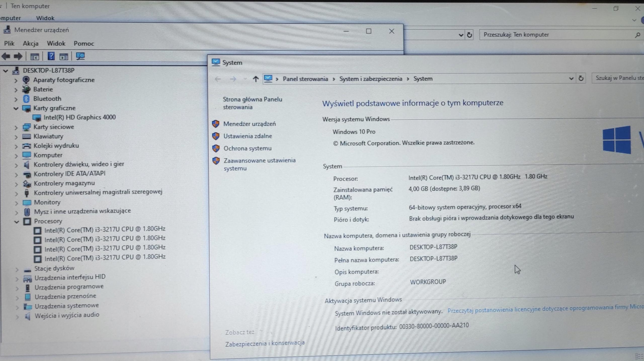Select the last Intel Core i3-3217U processor entry

pyautogui.click(x=105, y=258)
